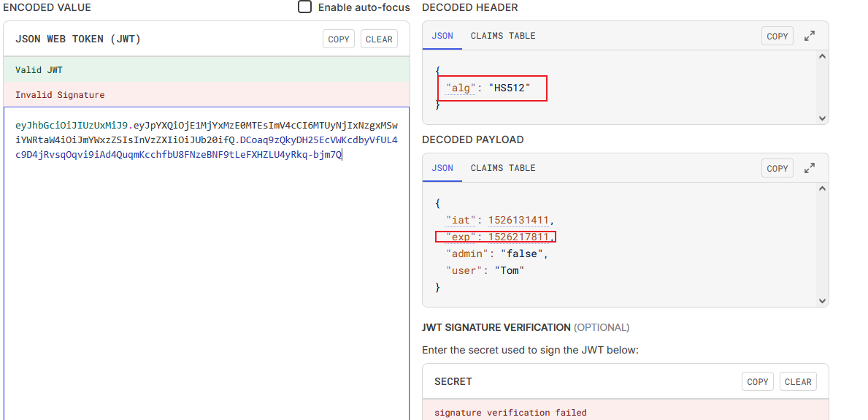Copy the JSON Web Token

tap(339, 39)
